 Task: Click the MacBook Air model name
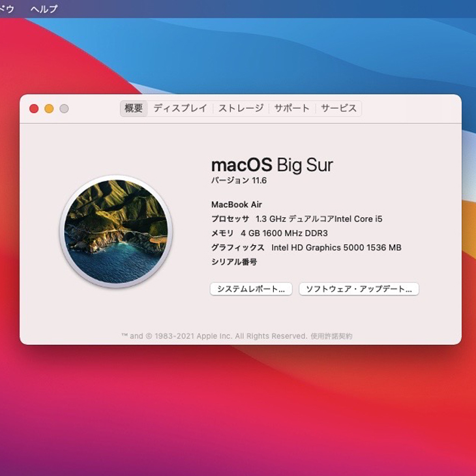pyautogui.click(x=237, y=205)
